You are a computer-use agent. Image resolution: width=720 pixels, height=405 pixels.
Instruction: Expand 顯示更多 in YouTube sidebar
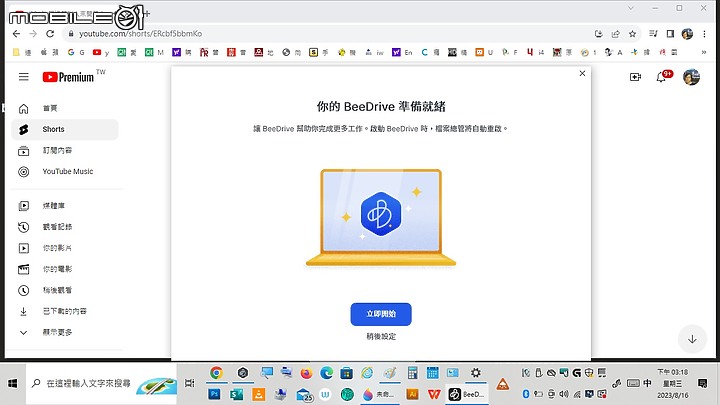click(65, 332)
